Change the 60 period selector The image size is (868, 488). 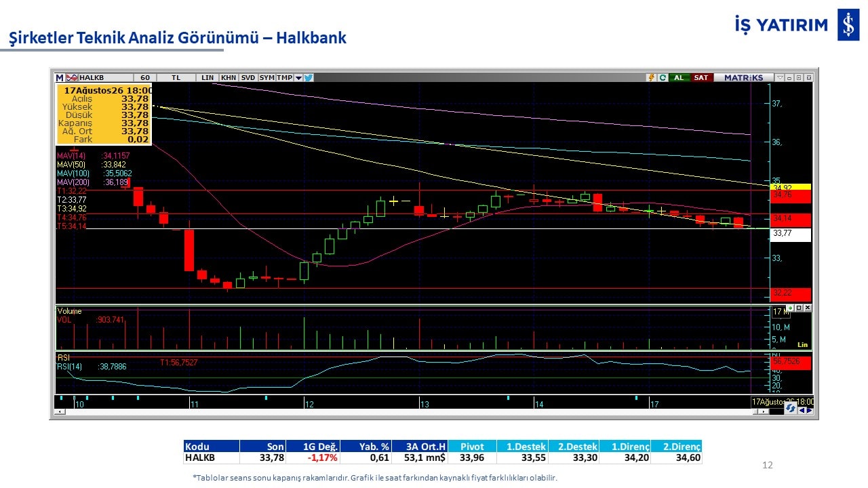click(145, 77)
